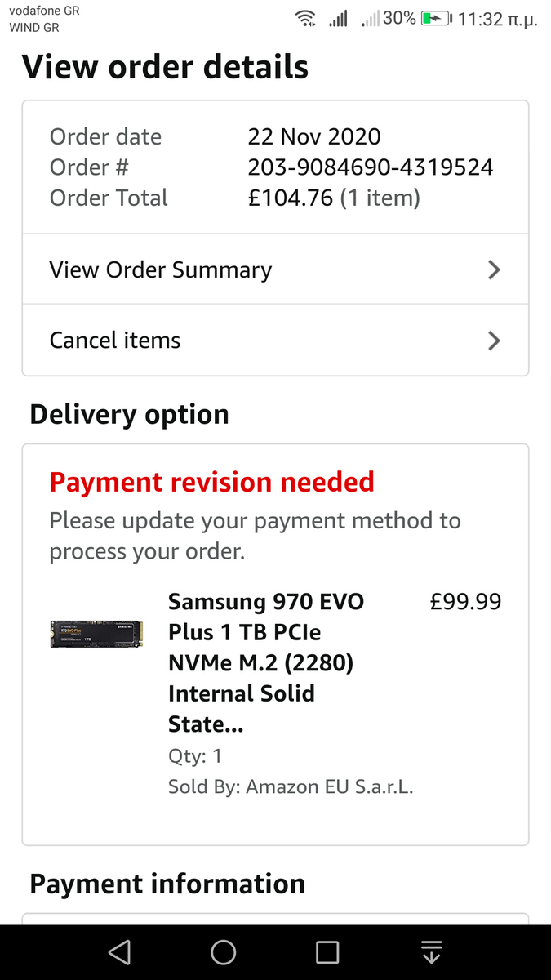551x980 pixels.
Task: Tap the hide navigation bar arrow icon
Action: (x=431, y=951)
